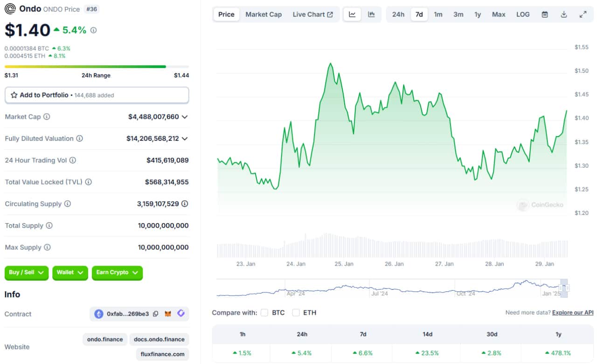597x364 pixels.
Task: Click Explore our API link
Action: tap(573, 313)
